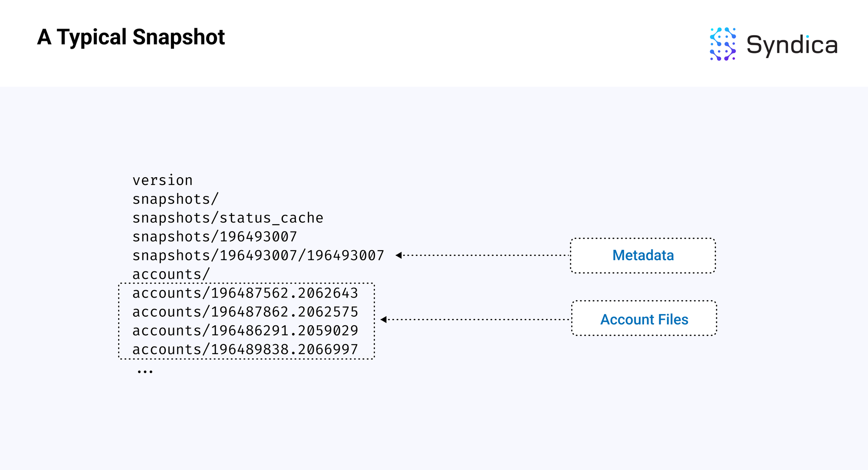Select accounts/196487562.2062643 file entry

coord(245,293)
